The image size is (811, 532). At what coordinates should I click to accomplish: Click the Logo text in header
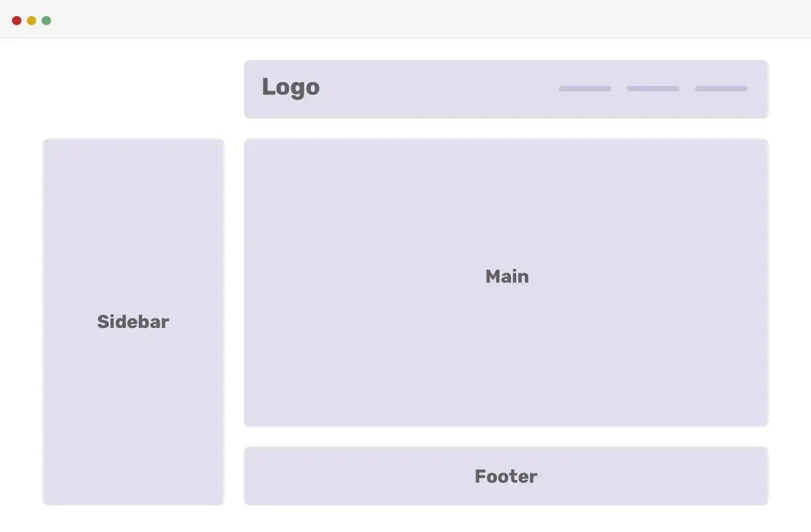291,87
